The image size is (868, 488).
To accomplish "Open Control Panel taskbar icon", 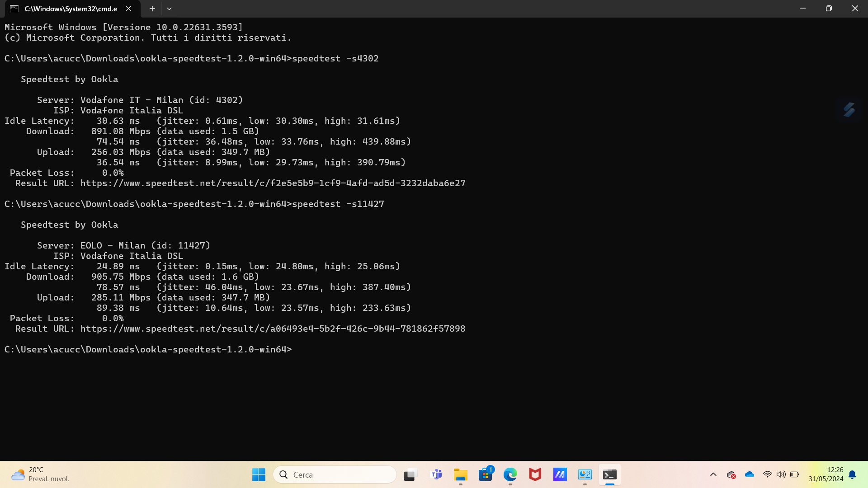I will coord(585,474).
